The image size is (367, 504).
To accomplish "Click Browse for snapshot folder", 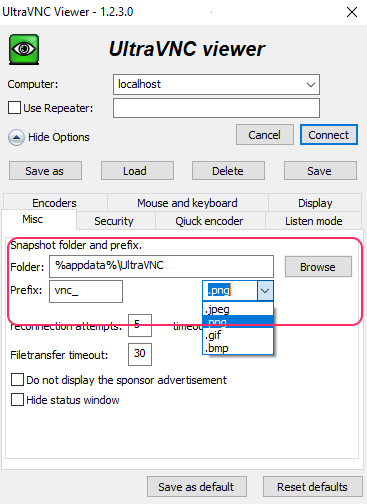I will point(318,267).
